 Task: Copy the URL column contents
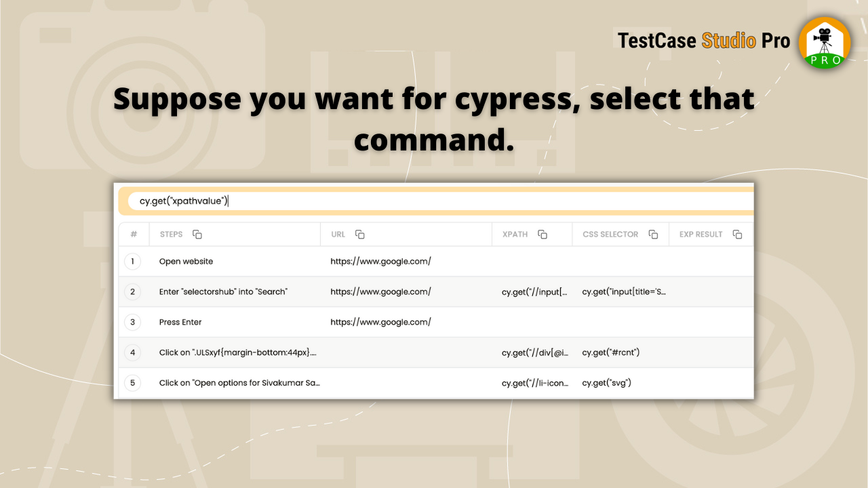(x=360, y=234)
